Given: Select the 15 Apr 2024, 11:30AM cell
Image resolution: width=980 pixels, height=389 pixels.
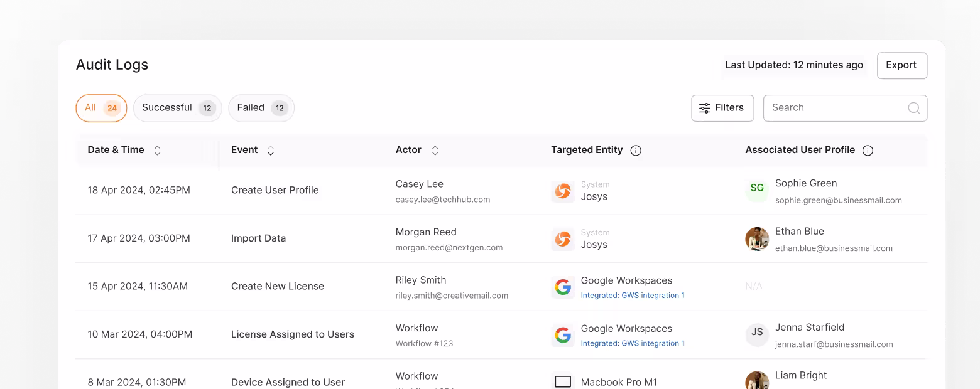Looking at the screenshot, I should click(138, 286).
